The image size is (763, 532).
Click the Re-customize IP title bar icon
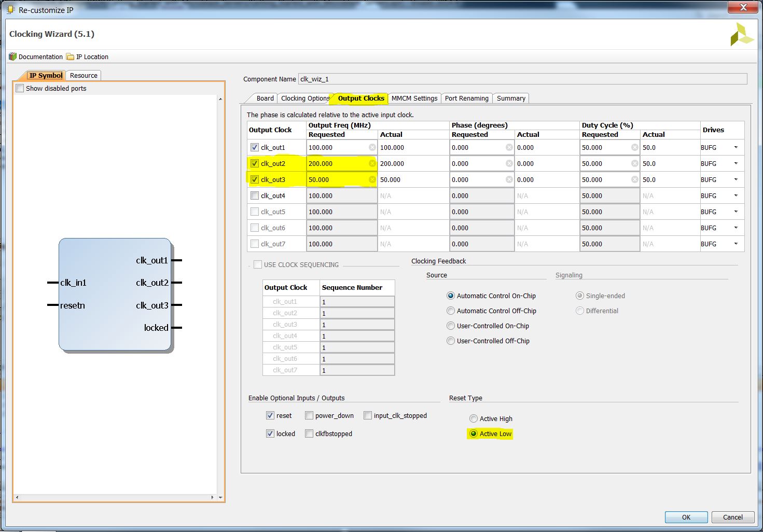10,9
